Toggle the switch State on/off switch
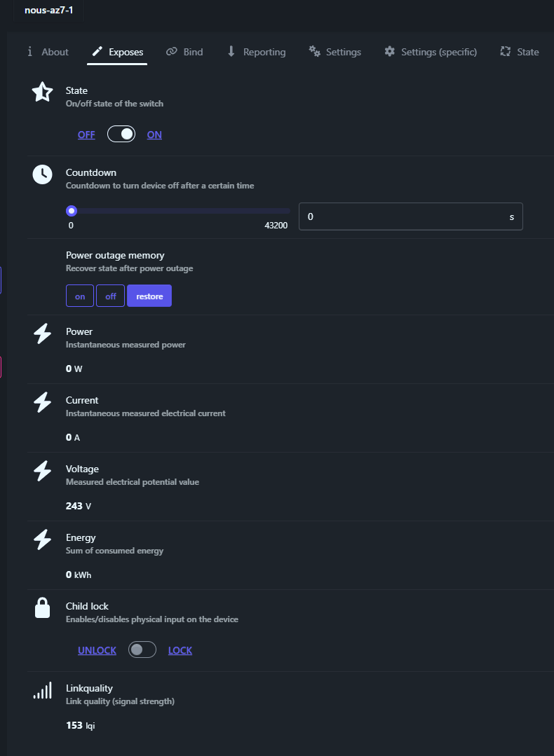The height and width of the screenshot is (756, 554). [x=121, y=135]
